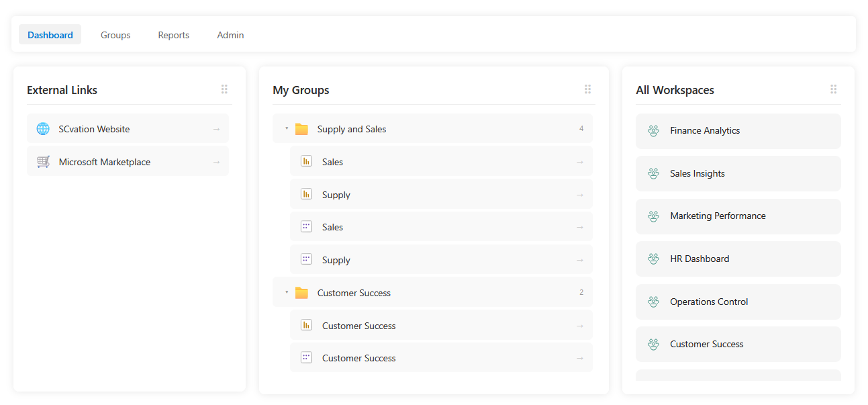Click the Finance Analytics workspace icon
868x405 pixels.
(653, 131)
